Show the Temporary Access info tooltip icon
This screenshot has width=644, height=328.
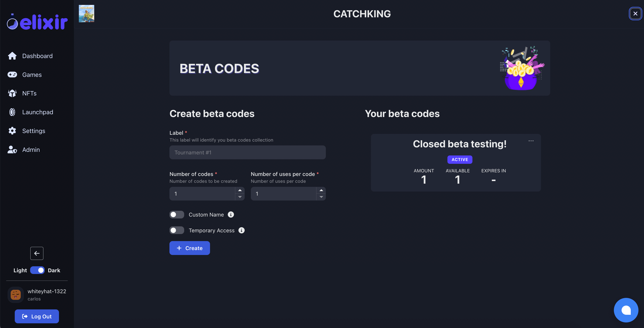[241, 230]
